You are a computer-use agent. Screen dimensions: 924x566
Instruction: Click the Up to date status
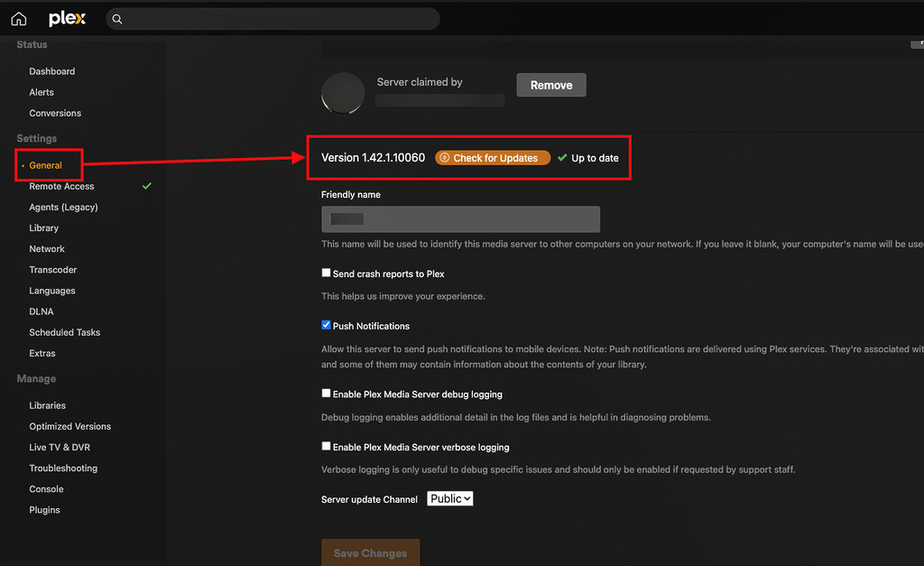[588, 158]
